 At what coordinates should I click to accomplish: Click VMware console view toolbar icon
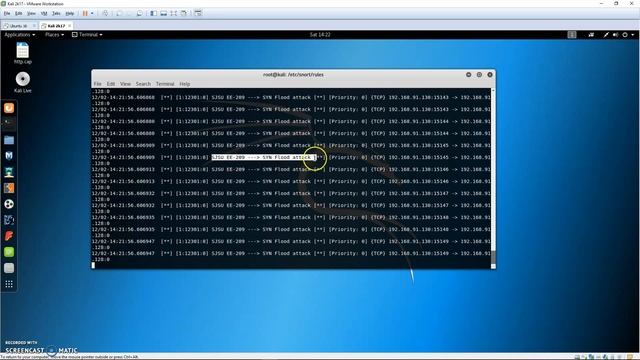click(x=198, y=13)
